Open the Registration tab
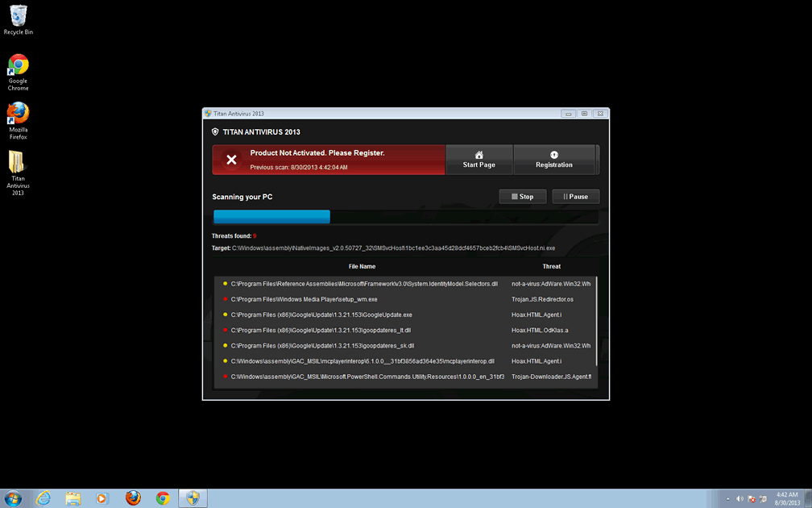812x508 pixels. click(x=554, y=160)
